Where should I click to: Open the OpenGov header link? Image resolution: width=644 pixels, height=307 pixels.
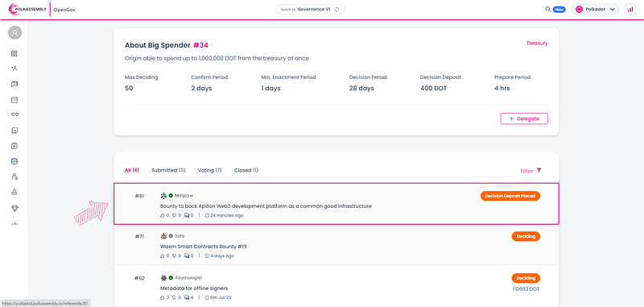click(64, 10)
